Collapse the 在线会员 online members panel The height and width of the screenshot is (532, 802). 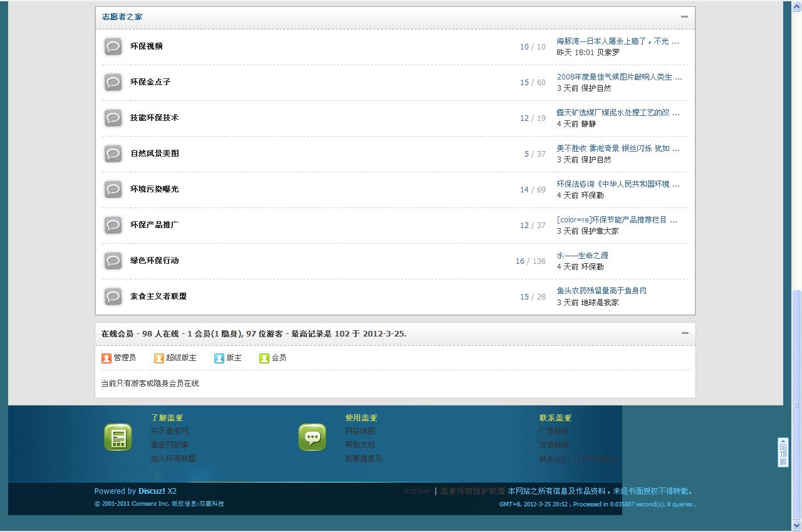point(685,333)
